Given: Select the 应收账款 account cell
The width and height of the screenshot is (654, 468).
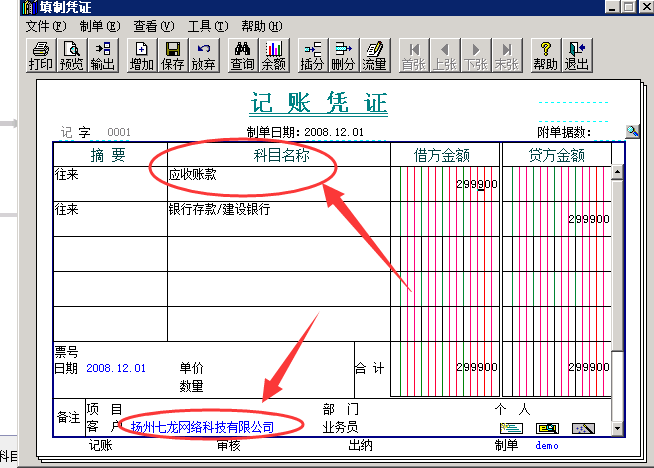Looking at the screenshot, I should pyautogui.click(x=279, y=184).
